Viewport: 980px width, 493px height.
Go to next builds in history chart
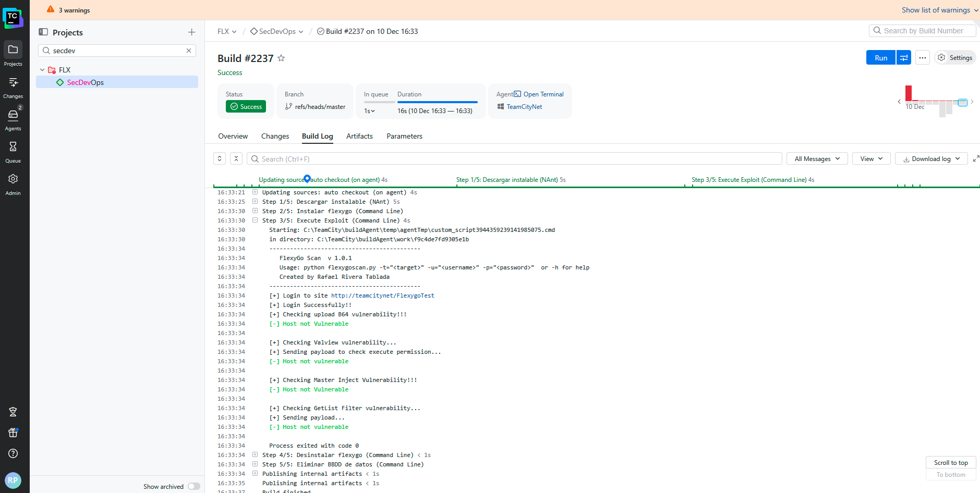[x=972, y=102]
